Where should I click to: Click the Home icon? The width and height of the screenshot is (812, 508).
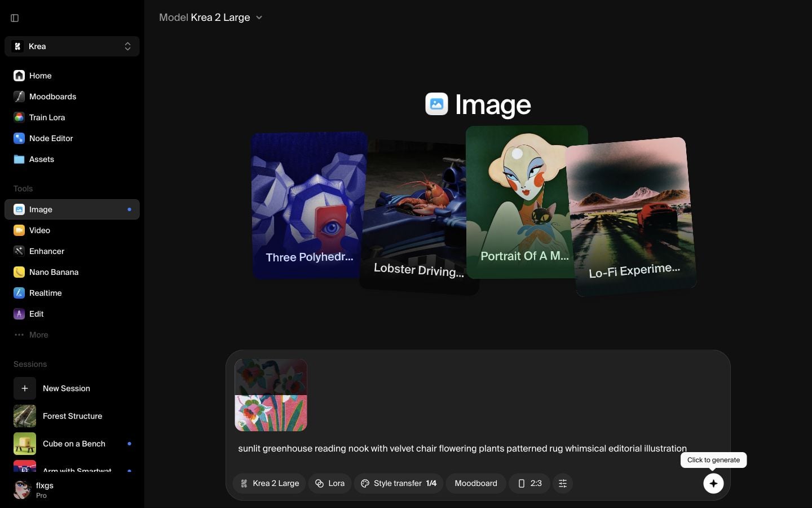[x=19, y=76]
